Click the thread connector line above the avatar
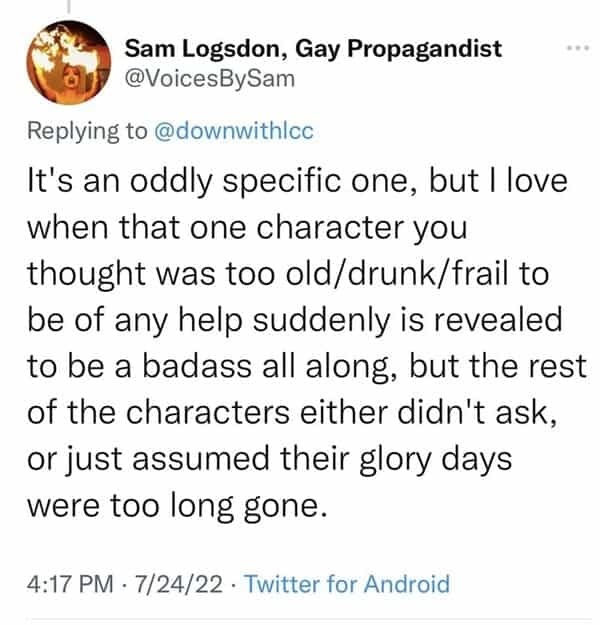Screen dimensions: 600x625 tap(67, 6)
